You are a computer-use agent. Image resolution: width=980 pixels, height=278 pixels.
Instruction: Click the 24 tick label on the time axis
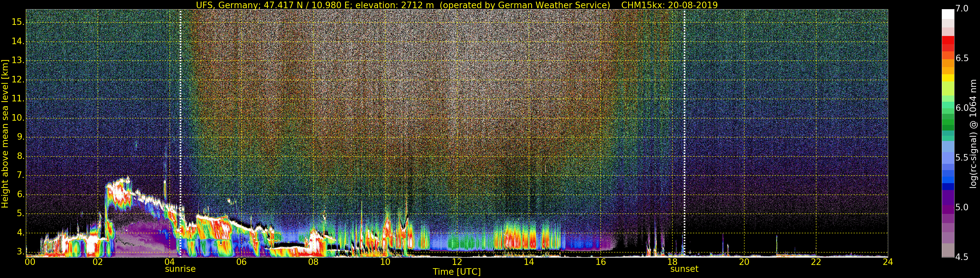(x=888, y=262)
